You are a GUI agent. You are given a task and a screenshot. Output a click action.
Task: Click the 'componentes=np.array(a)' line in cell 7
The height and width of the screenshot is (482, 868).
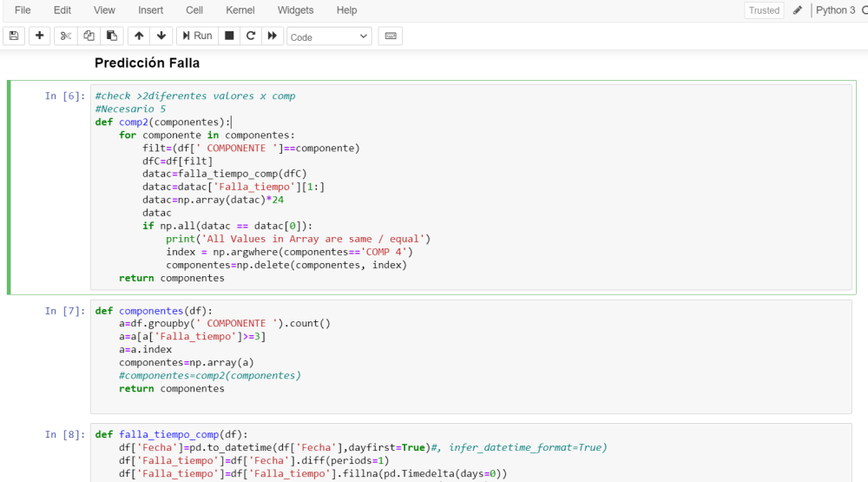click(x=187, y=363)
